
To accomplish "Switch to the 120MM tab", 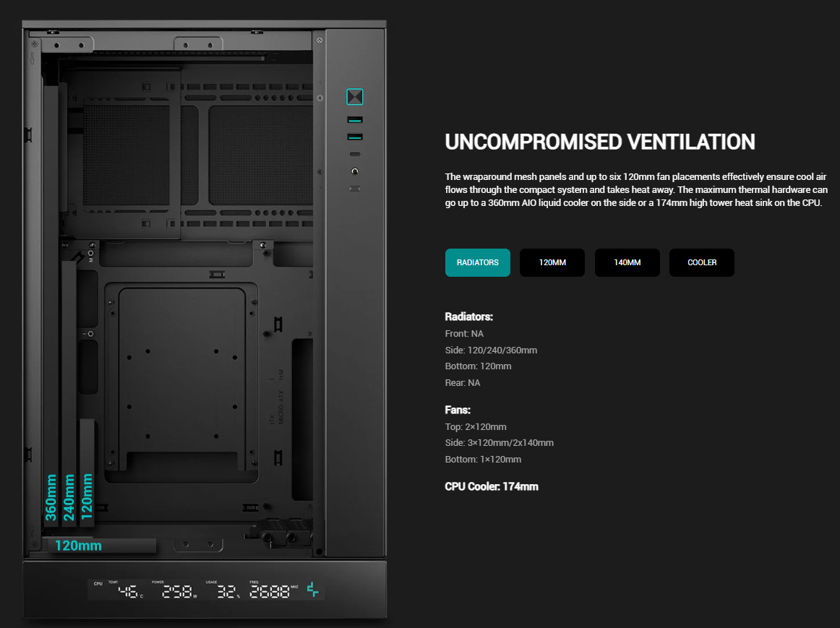I will [x=552, y=262].
